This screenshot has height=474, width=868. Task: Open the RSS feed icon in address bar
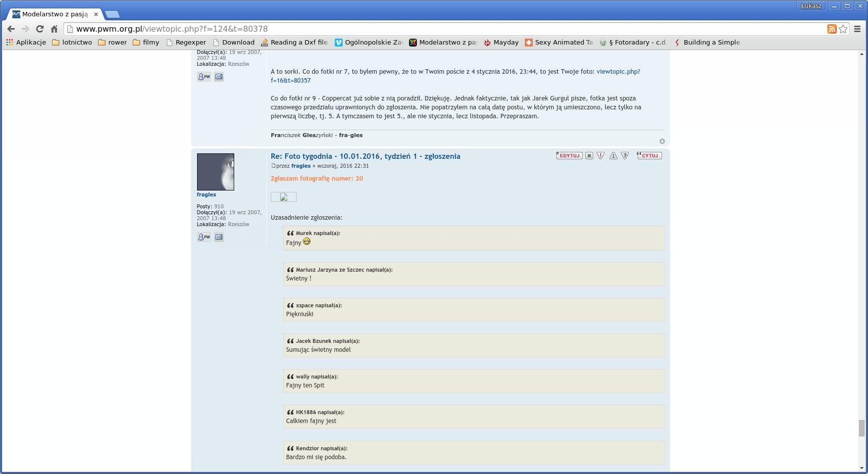(x=832, y=29)
